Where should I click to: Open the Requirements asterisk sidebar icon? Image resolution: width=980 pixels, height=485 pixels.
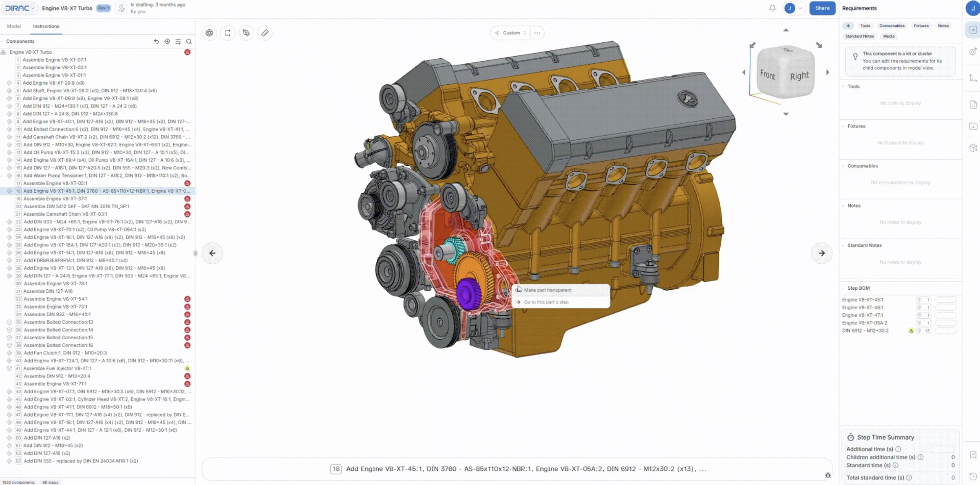pyautogui.click(x=973, y=30)
